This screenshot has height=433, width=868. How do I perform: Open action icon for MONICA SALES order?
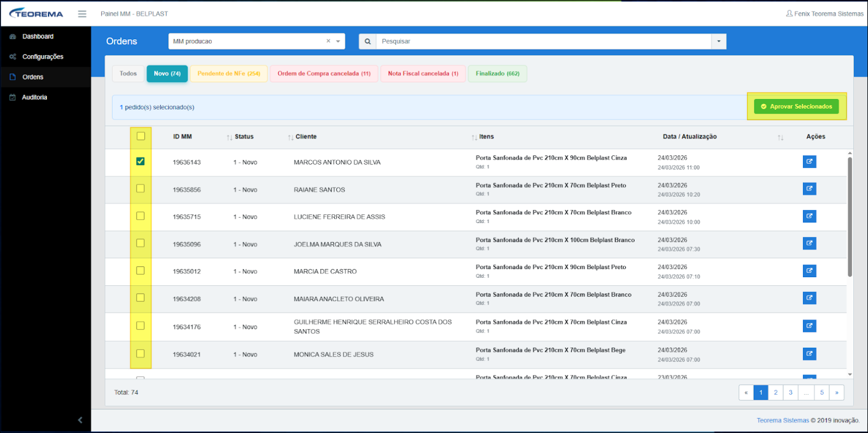click(x=809, y=354)
